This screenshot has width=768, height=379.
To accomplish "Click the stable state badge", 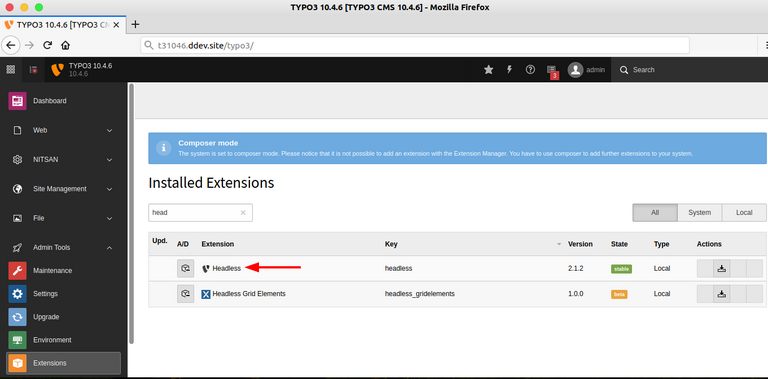I will point(621,269).
